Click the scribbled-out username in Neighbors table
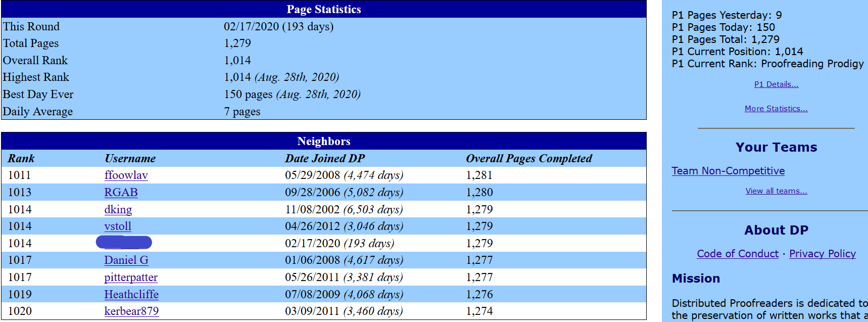 point(124,243)
